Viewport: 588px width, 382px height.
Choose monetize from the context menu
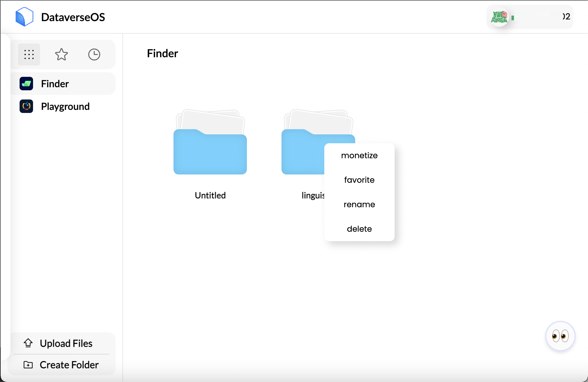click(x=359, y=155)
